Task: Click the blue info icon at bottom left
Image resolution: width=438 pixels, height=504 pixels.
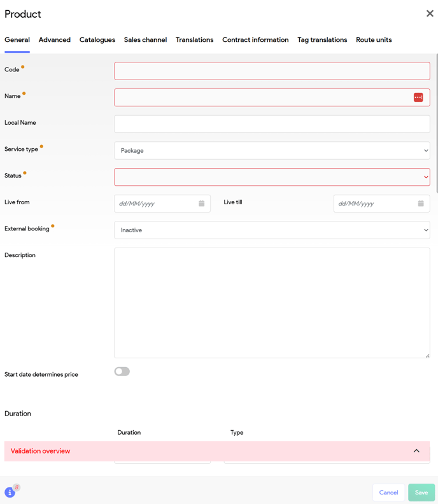Action: click(x=10, y=493)
